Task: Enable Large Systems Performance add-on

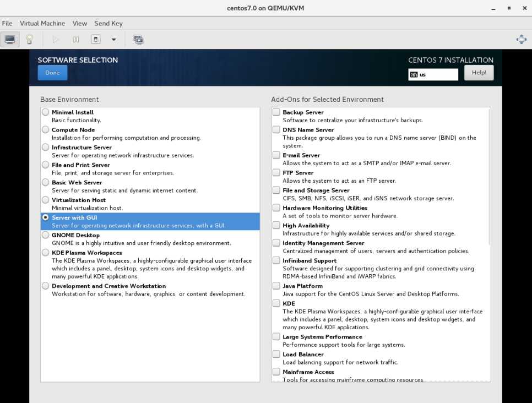Action: pos(276,336)
